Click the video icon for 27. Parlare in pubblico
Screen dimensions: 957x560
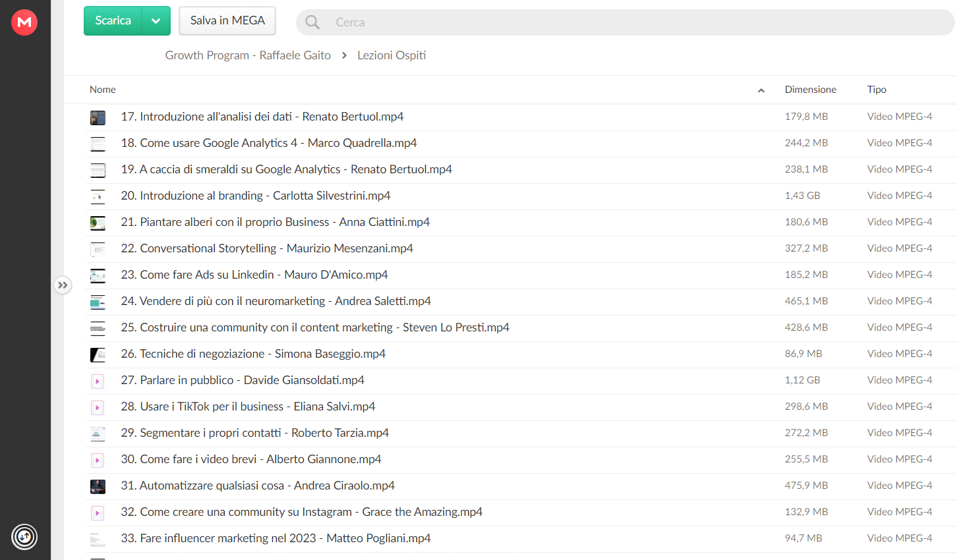(x=98, y=381)
